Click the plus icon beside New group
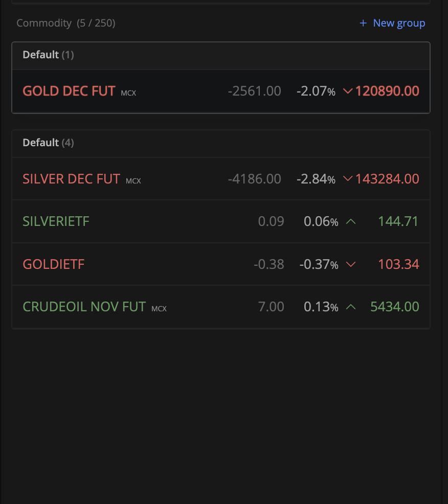 tap(363, 23)
